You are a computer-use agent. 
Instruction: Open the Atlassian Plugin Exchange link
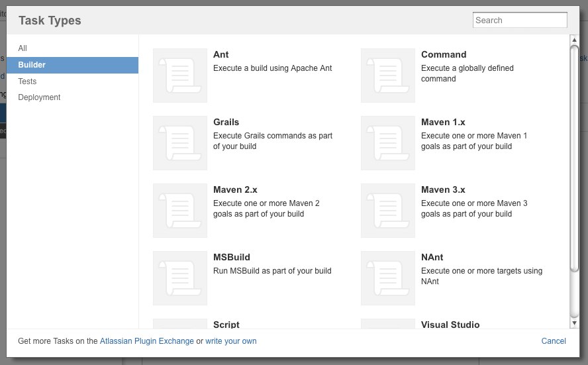[146, 341]
